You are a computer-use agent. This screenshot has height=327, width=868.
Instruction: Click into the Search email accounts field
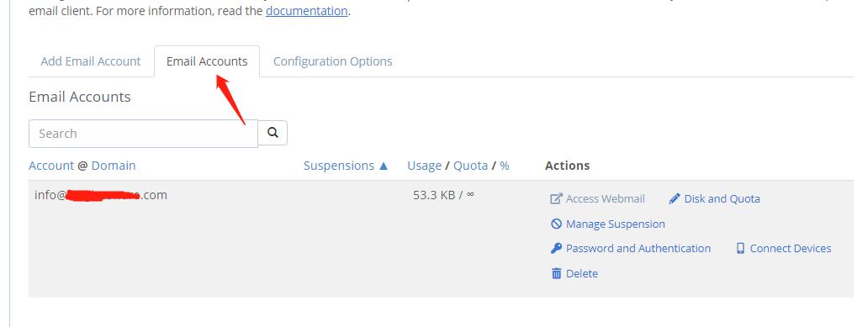143,134
